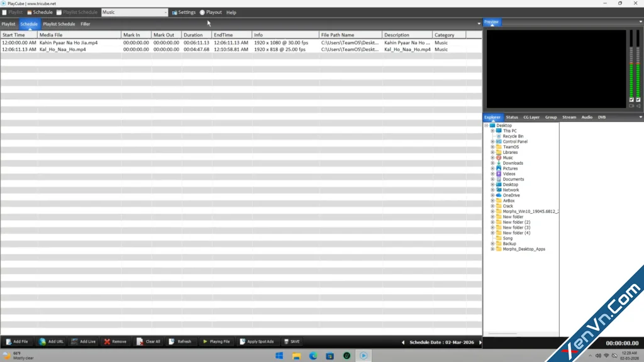Image resolution: width=644 pixels, height=362 pixels.
Task: Expand the TeamOS folder node
Action: tap(492, 147)
